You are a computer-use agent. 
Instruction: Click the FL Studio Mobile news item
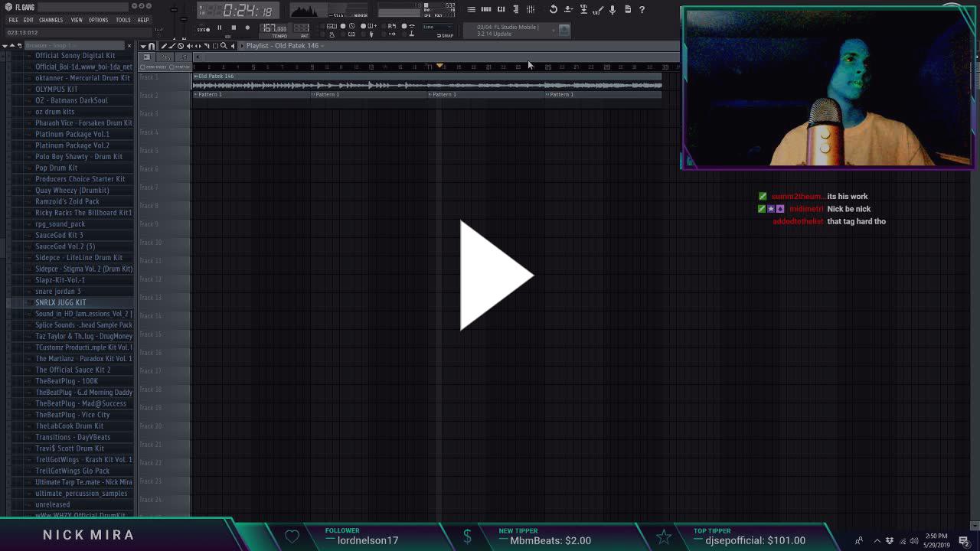[507, 31]
